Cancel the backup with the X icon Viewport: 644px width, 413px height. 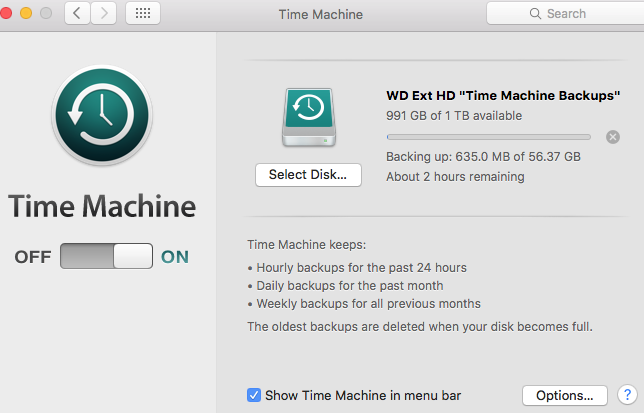613,137
